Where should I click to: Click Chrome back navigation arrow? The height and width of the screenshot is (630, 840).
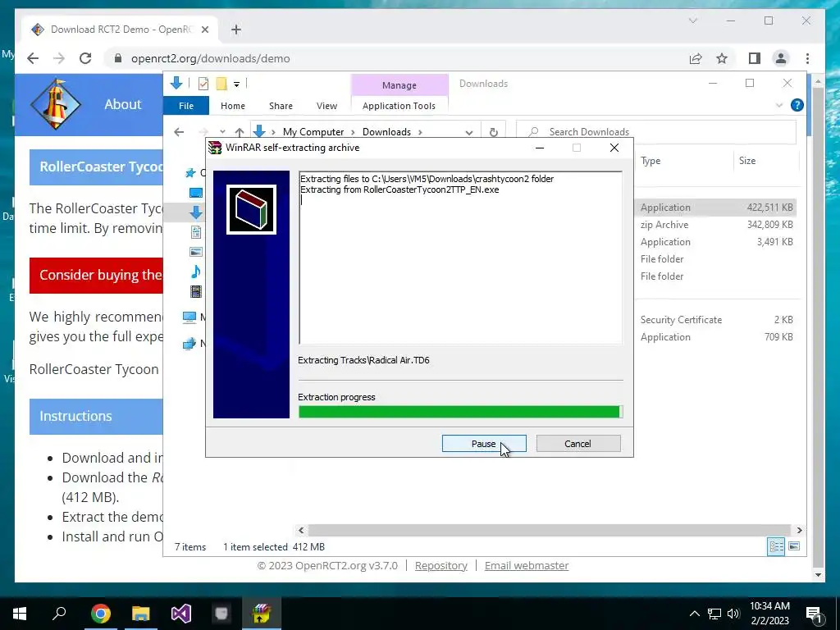click(33, 58)
